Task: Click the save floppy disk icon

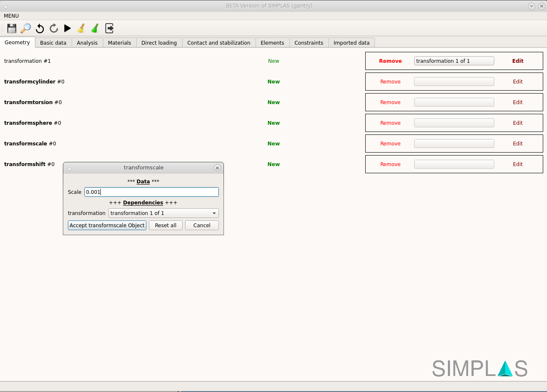Action: [12, 28]
